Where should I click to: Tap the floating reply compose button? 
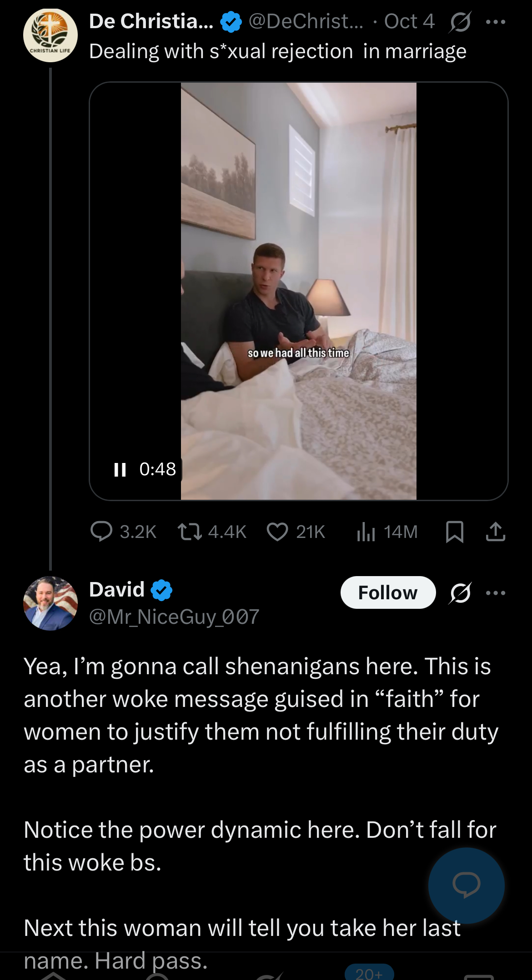coord(467,885)
